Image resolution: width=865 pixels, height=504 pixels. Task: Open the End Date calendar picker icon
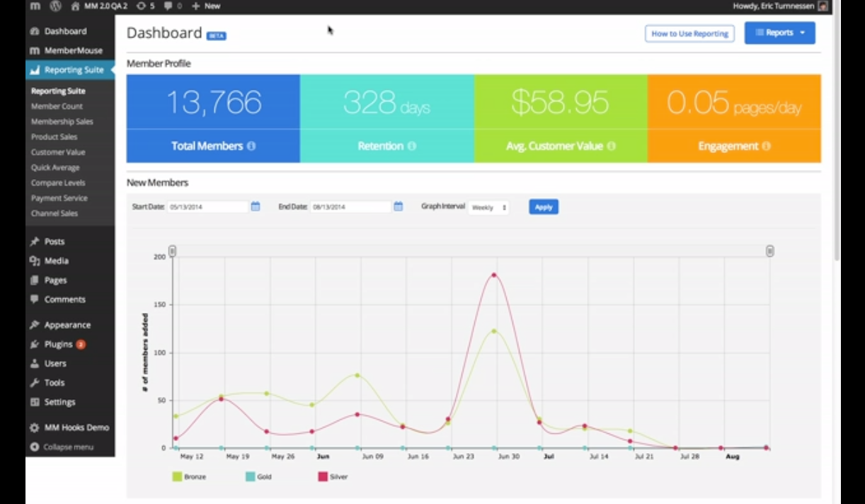tap(398, 207)
